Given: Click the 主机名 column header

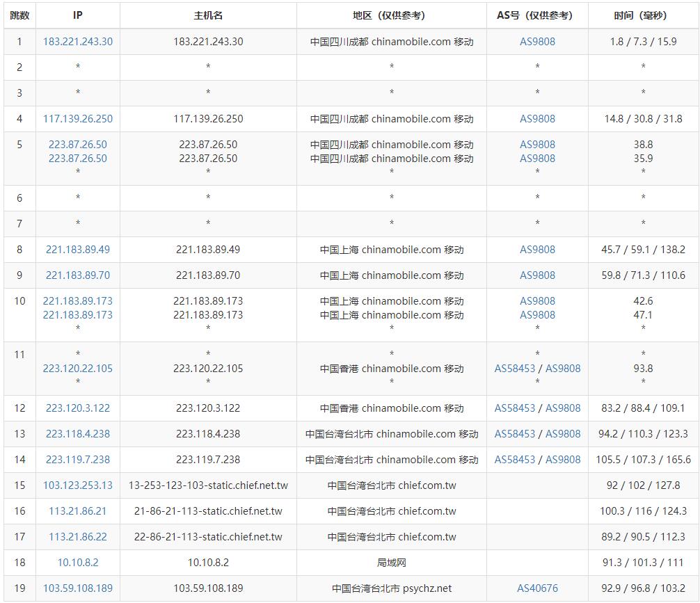Looking at the screenshot, I should (208, 15).
